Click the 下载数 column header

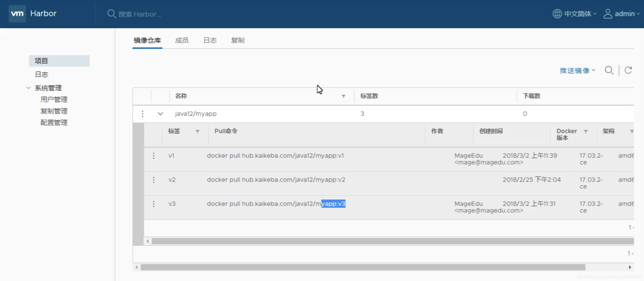531,96
